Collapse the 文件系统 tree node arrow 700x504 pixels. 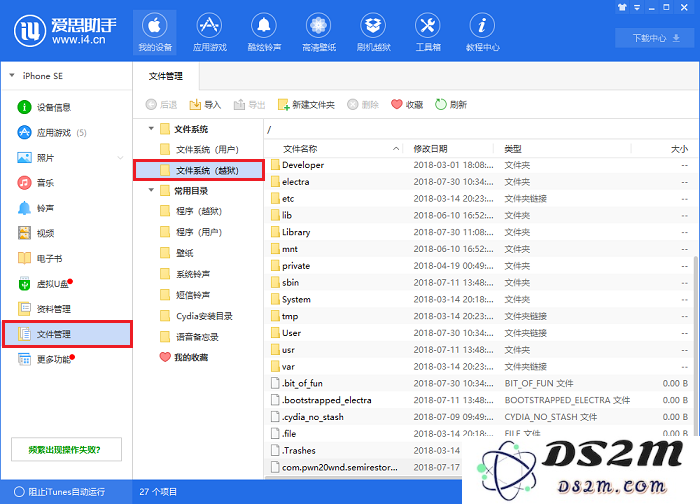pyautogui.click(x=151, y=129)
